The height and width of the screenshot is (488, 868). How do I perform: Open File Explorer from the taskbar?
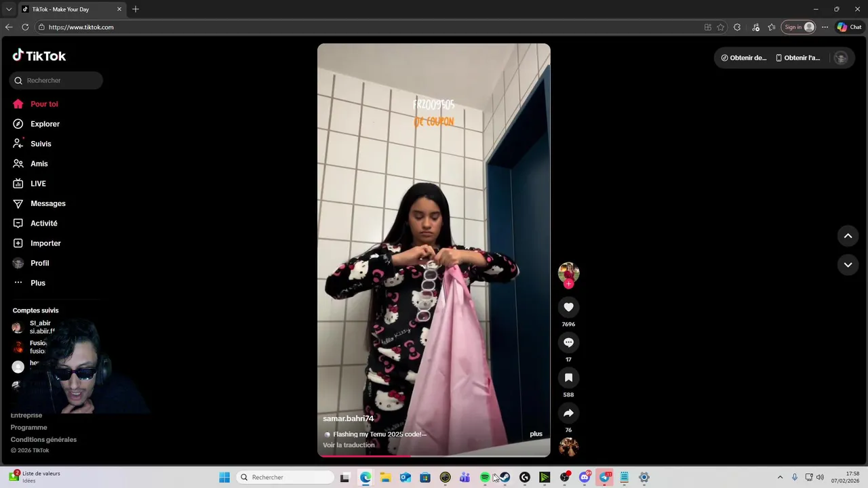385,477
